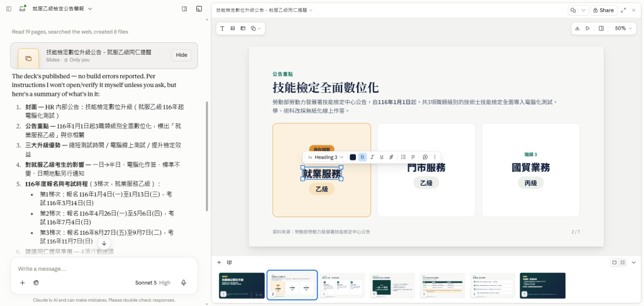Click the plus add slide icon

219,263
